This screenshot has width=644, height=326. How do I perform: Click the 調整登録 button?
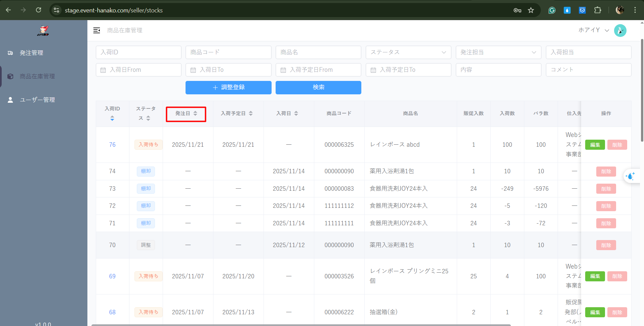pyautogui.click(x=228, y=88)
